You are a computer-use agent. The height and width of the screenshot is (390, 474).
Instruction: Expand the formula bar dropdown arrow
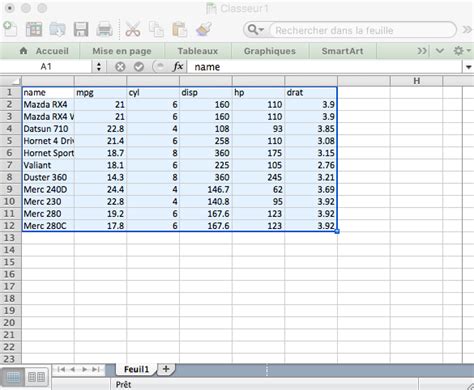(469, 67)
